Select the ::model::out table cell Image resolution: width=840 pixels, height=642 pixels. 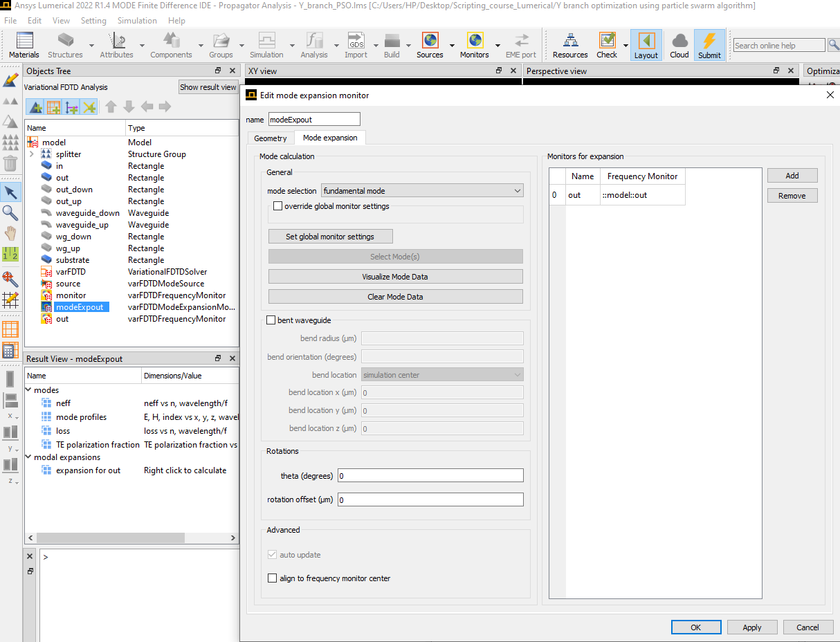[642, 195]
